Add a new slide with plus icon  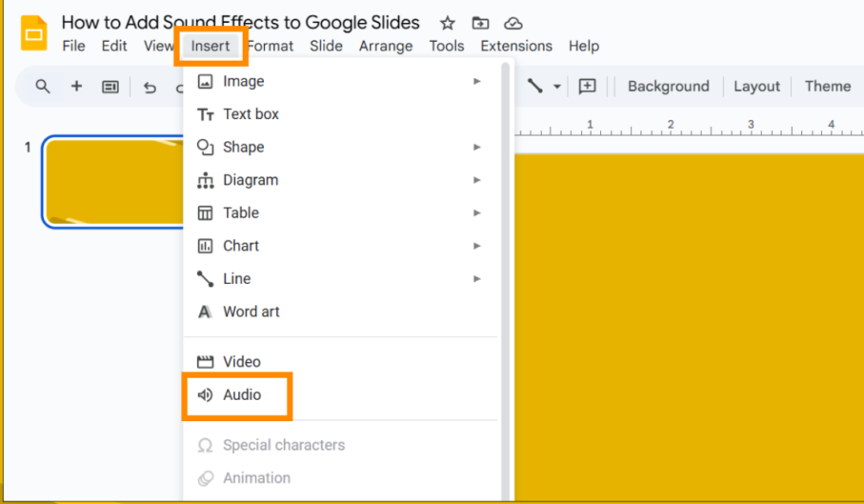pyautogui.click(x=76, y=87)
